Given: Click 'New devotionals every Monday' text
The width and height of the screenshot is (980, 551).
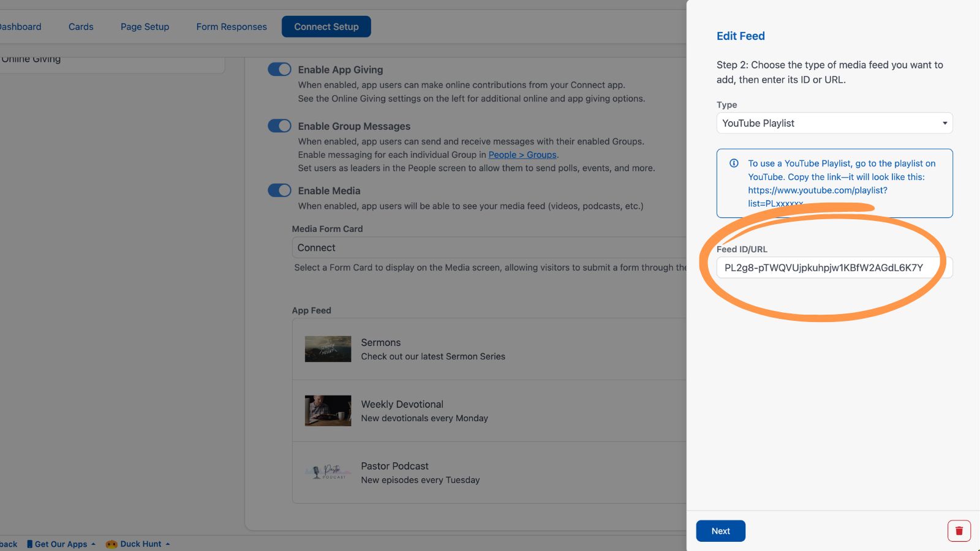Looking at the screenshot, I should 424,418.
